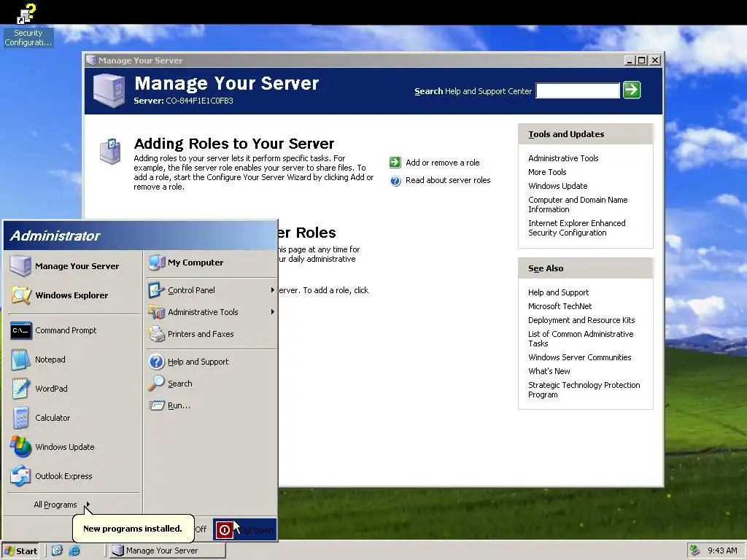Launch Internet Explorer from quick launch
Image resolution: width=747 pixels, height=560 pixels.
[x=74, y=551]
